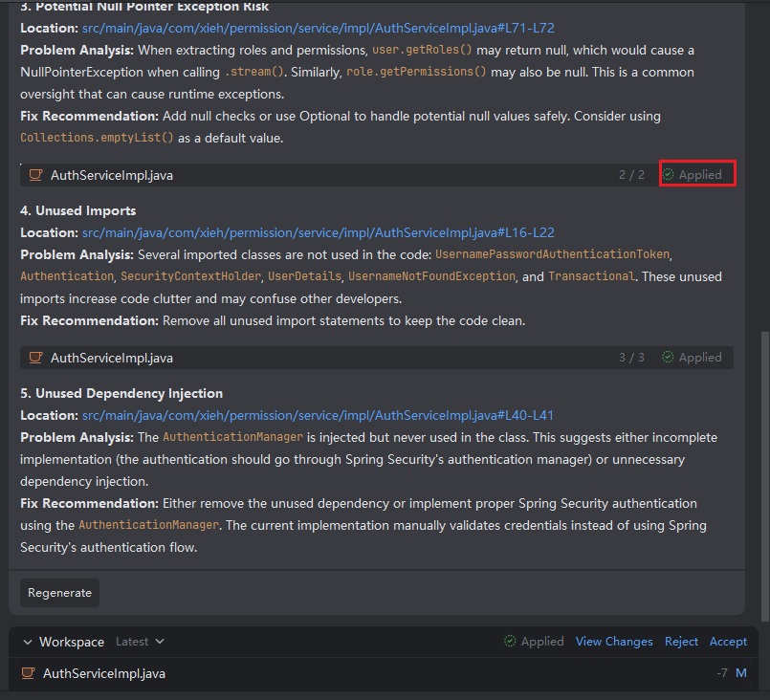Click Java file icon in Workspace file row
Screen dimensions: 770x700
(x=29, y=673)
